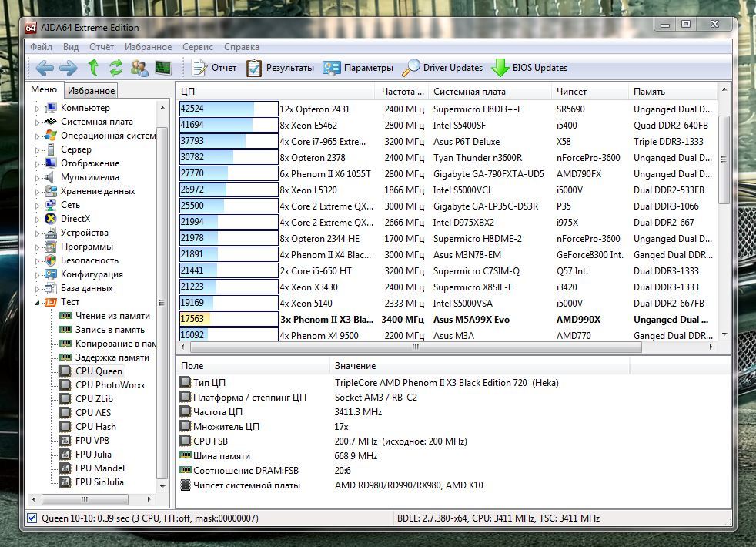Click the 37793 score bar
The height and width of the screenshot is (547, 756).
[x=229, y=141]
